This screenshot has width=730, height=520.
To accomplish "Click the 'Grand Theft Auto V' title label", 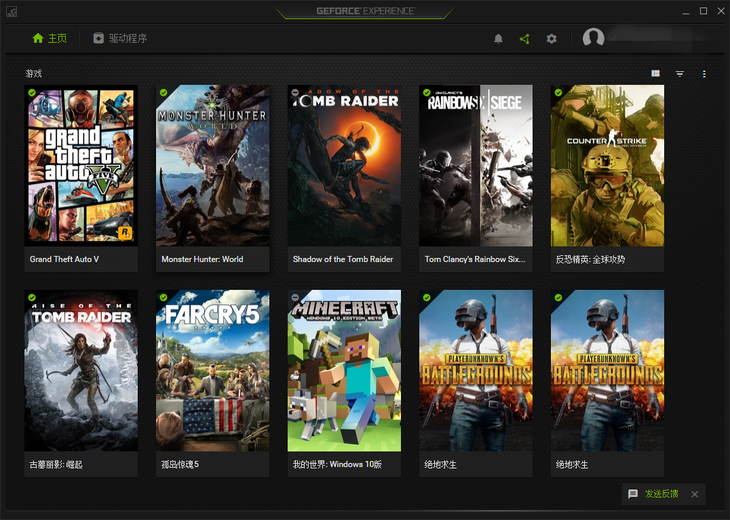I will click(x=64, y=259).
